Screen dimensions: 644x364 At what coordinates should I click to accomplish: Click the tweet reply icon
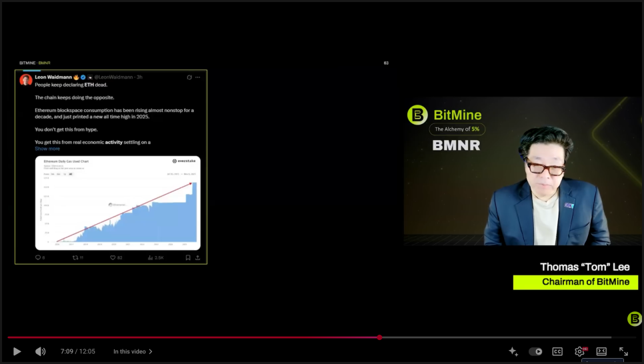point(38,257)
